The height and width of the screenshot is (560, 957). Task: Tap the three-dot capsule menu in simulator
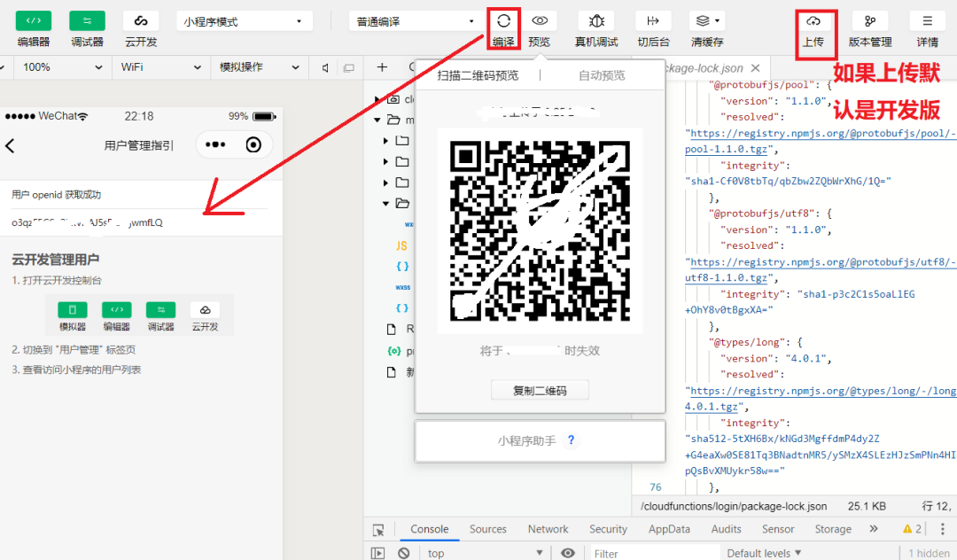tap(215, 144)
